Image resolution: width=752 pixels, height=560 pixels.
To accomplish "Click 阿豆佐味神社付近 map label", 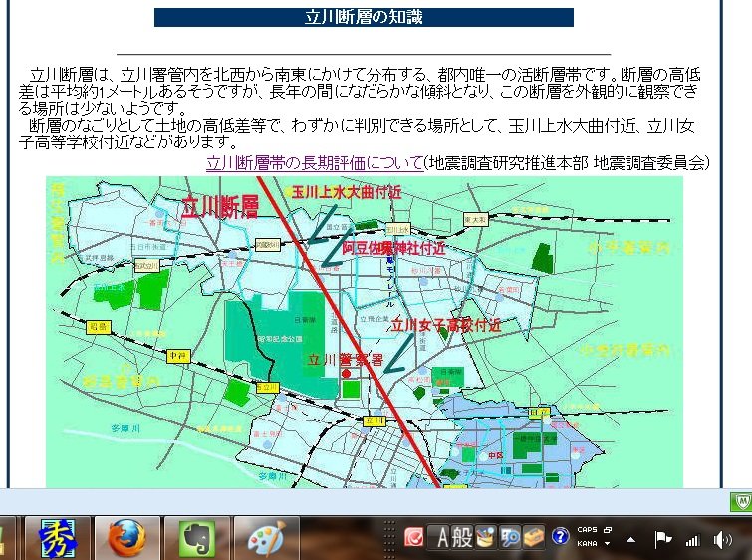I will [393, 248].
